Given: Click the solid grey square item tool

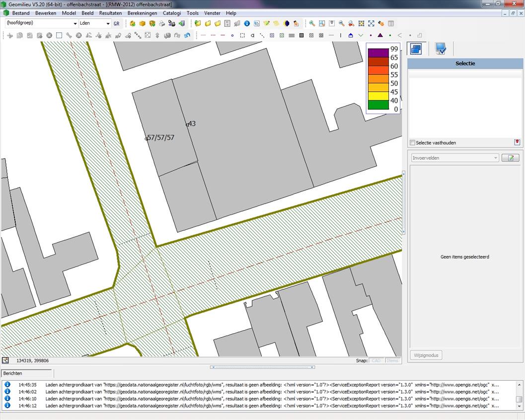Looking at the screenshot, I should click(x=301, y=35).
